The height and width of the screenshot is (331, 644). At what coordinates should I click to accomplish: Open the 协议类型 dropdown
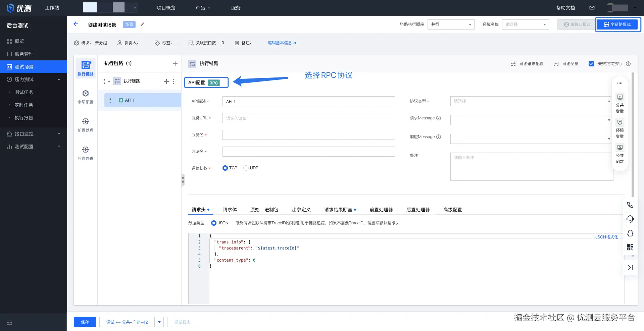click(532, 101)
